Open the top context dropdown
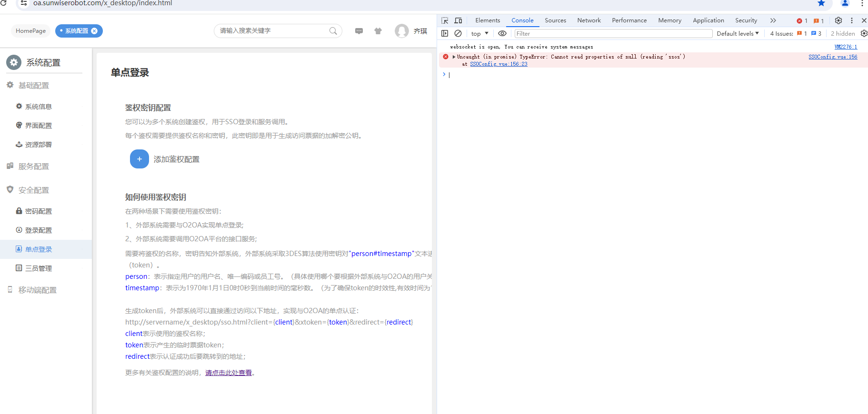The width and height of the screenshot is (868, 414). (x=479, y=33)
